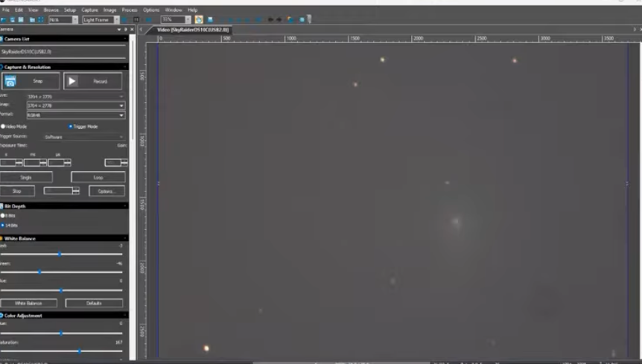Select the Video SkyRaiderDS10C tab
Viewport: 642px width, 364px height.
pyautogui.click(x=192, y=30)
